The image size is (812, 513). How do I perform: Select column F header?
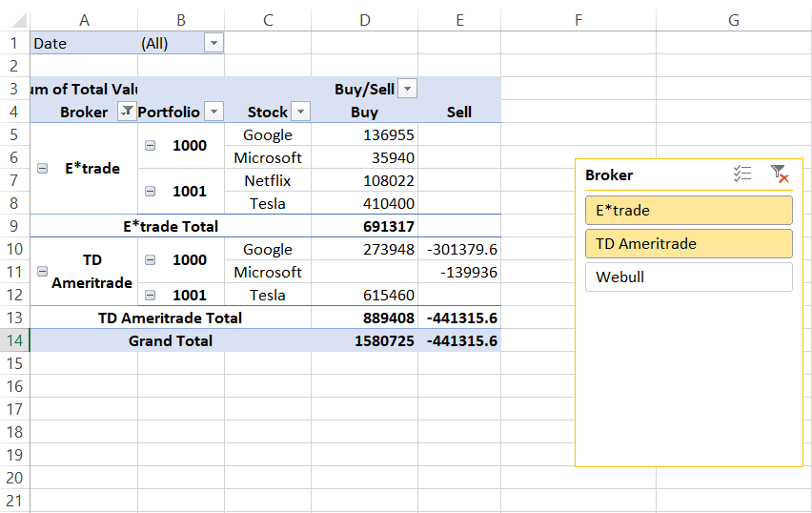578,20
